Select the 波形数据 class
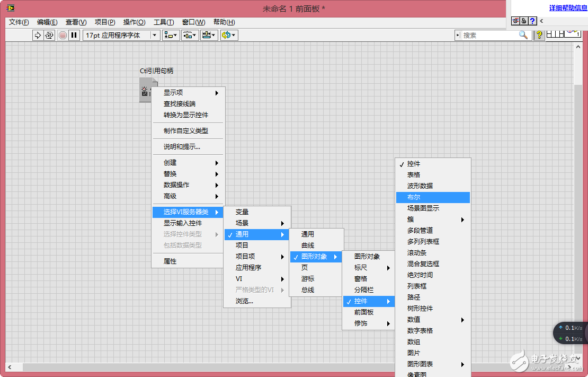Screen dimensions: 588x377 pos(433,186)
